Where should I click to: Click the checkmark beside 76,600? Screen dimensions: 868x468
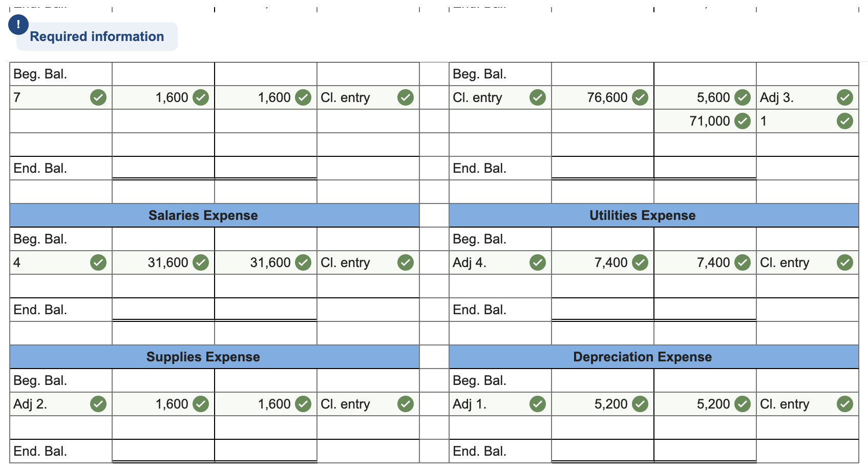[640, 97]
